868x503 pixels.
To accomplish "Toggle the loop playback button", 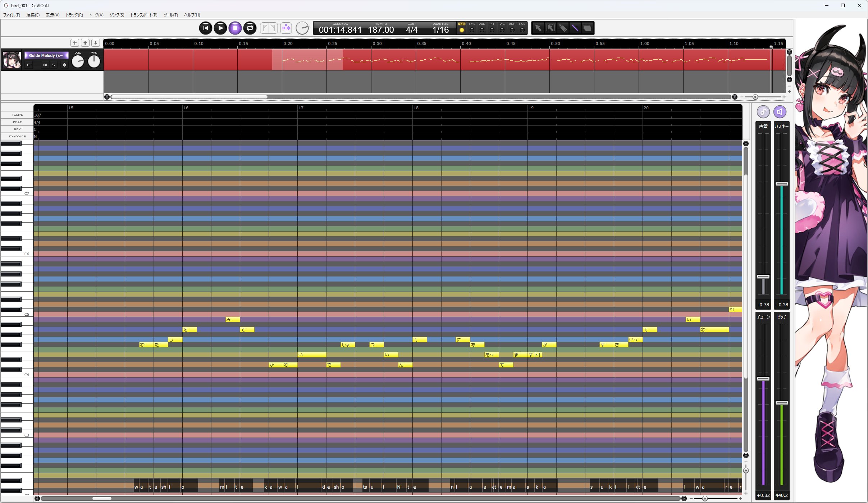I will click(250, 28).
